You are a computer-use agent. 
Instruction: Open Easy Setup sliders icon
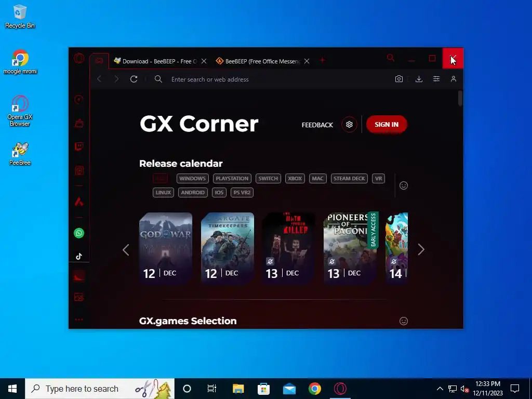point(436,79)
